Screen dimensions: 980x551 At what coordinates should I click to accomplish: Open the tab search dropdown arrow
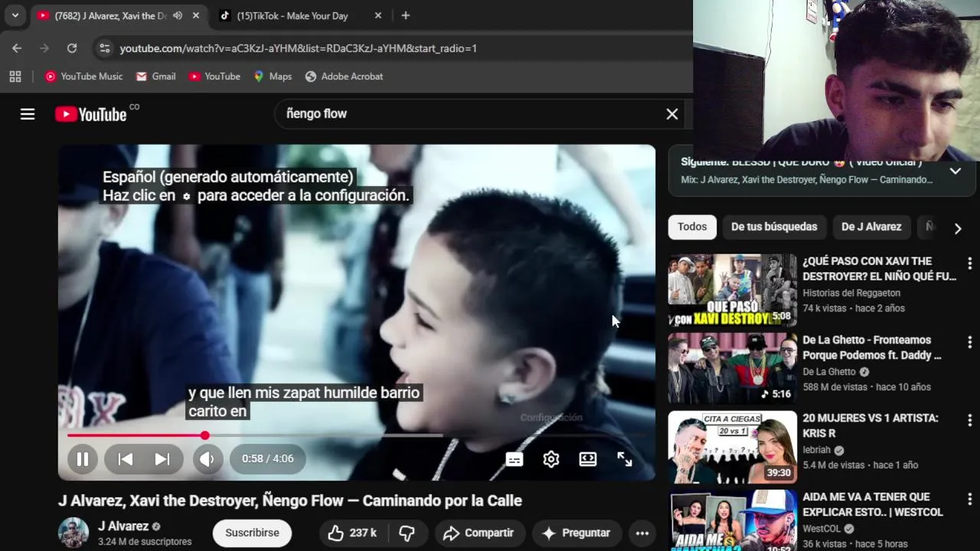pos(15,15)
